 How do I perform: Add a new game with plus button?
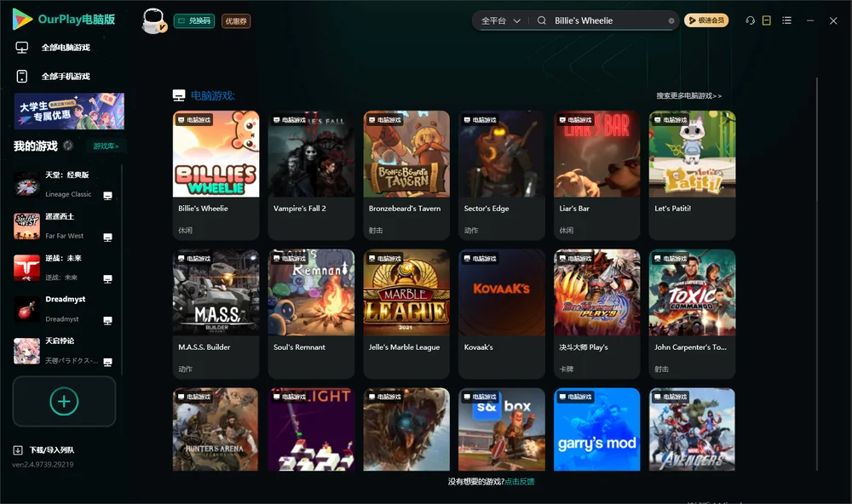pos(64,401)
